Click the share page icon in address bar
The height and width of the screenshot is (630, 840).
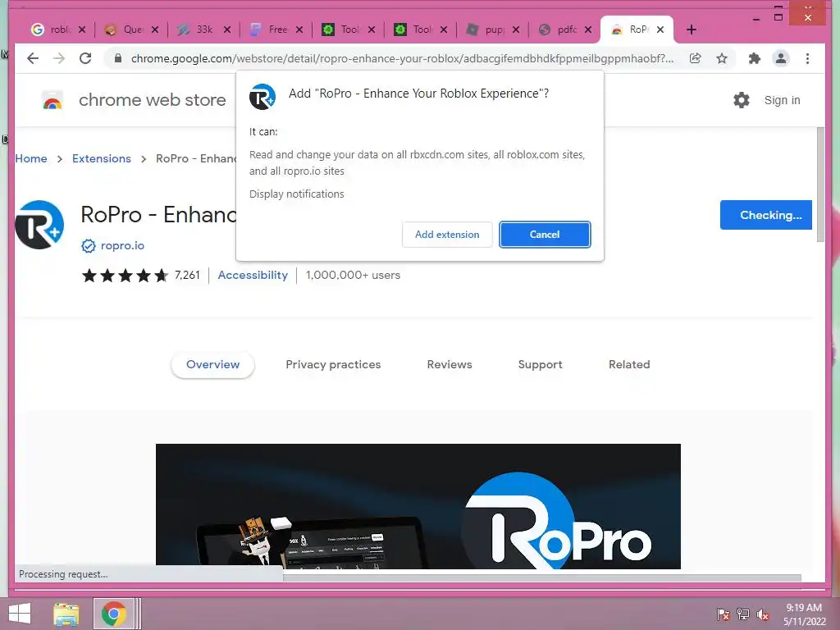(x=696, y=58)
